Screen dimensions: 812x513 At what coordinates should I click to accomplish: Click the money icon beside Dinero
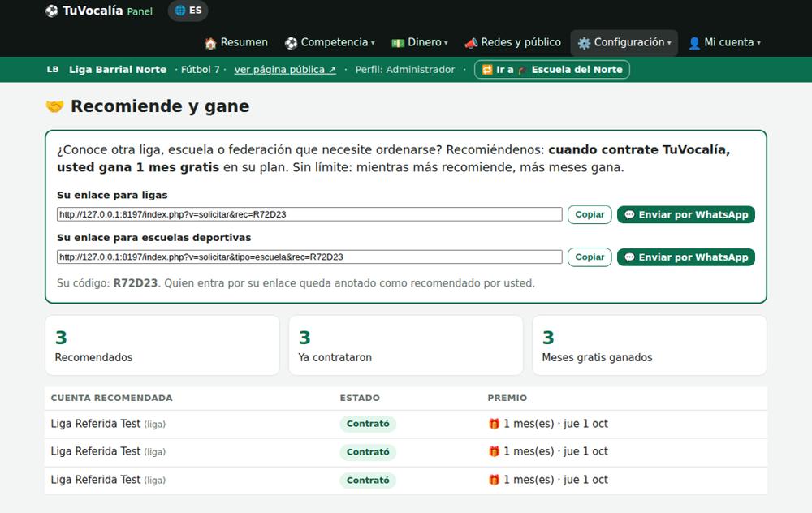point(398,43)
